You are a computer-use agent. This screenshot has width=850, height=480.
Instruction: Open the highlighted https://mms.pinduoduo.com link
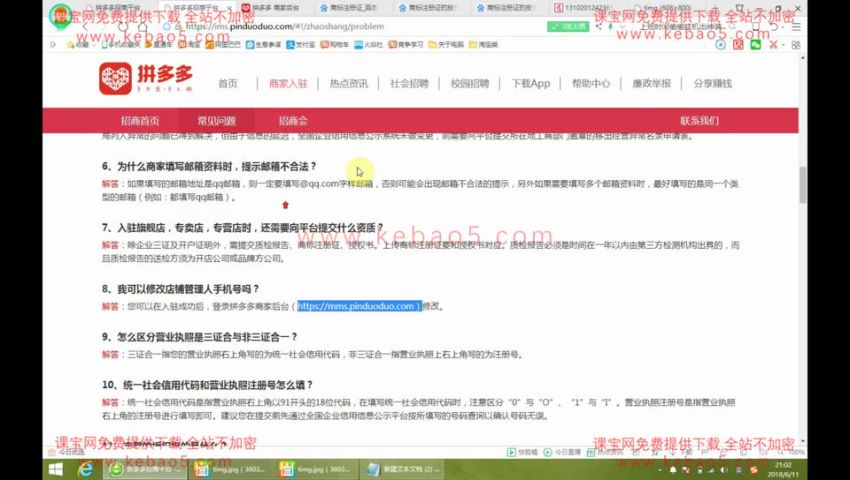pos(359,306)
